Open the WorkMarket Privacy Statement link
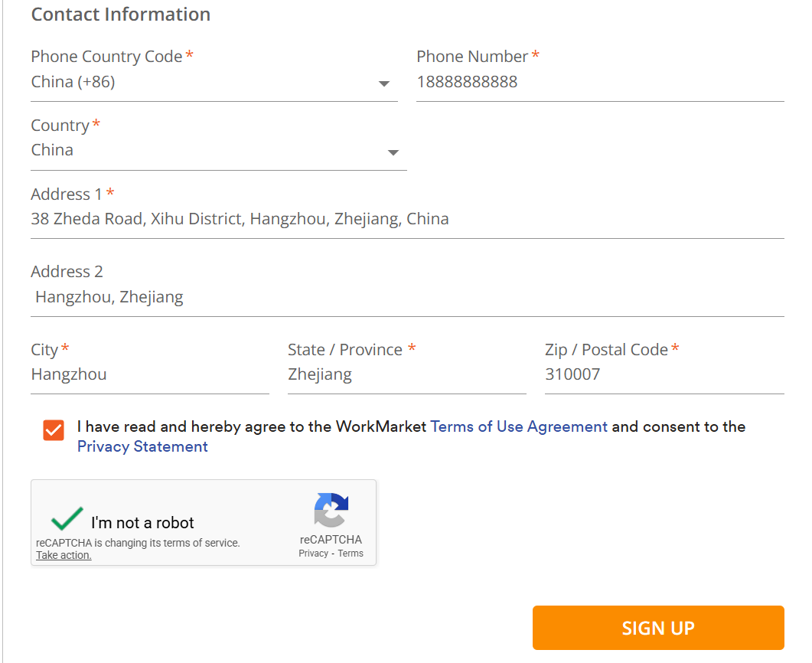Viewport: 812px width, 663px height. pos(142,446)
